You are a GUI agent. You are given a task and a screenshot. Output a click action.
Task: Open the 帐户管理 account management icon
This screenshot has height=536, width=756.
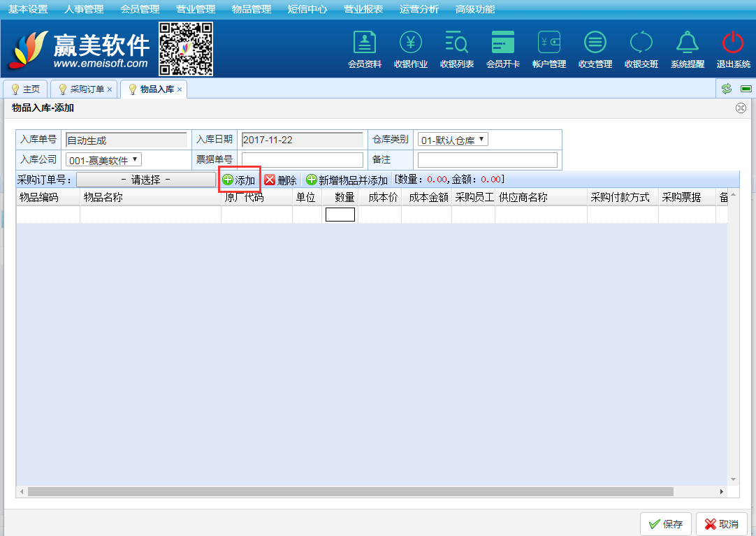click(x=549, y=43)
